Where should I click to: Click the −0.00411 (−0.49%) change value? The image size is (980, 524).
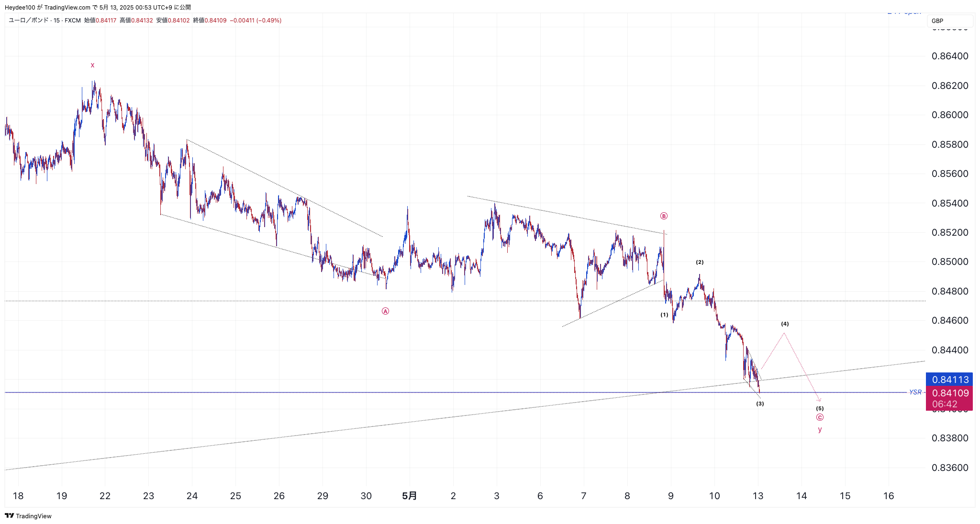tap(256, 21)
